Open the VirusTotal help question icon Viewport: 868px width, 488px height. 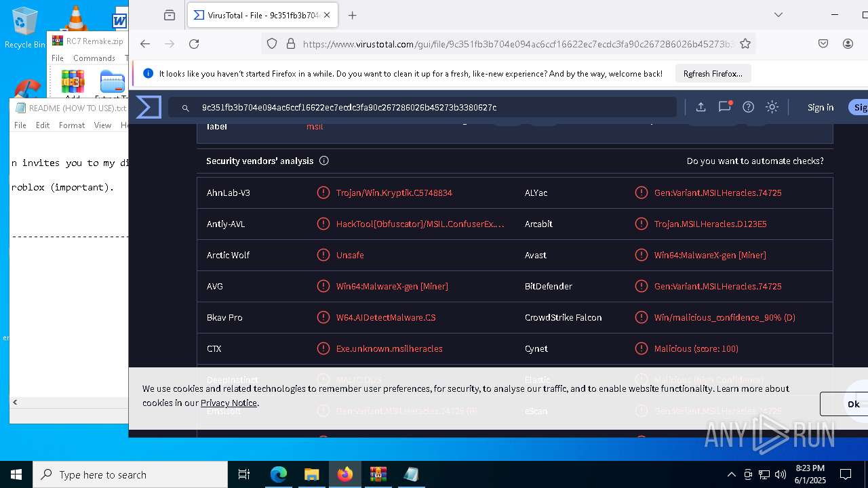749,107
